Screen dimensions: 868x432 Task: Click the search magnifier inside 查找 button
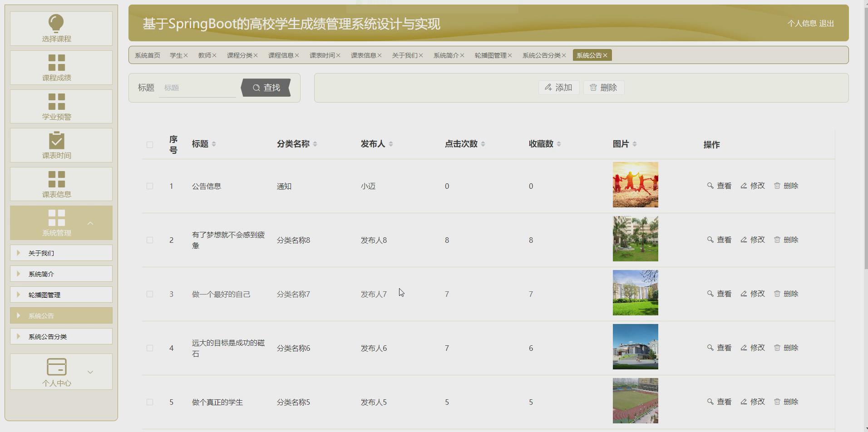pos(256,88)
